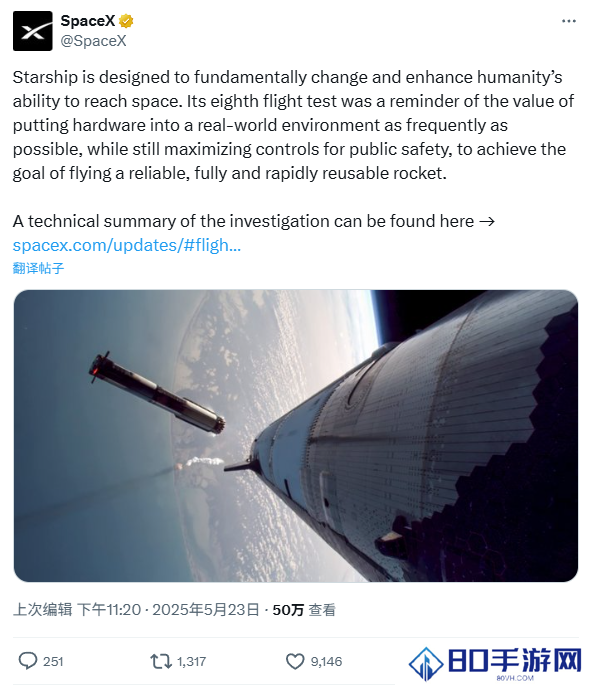This screenshot has height=690, width=595.
Task: Click the 251 reply count
Action: click(x=53, y=661)
